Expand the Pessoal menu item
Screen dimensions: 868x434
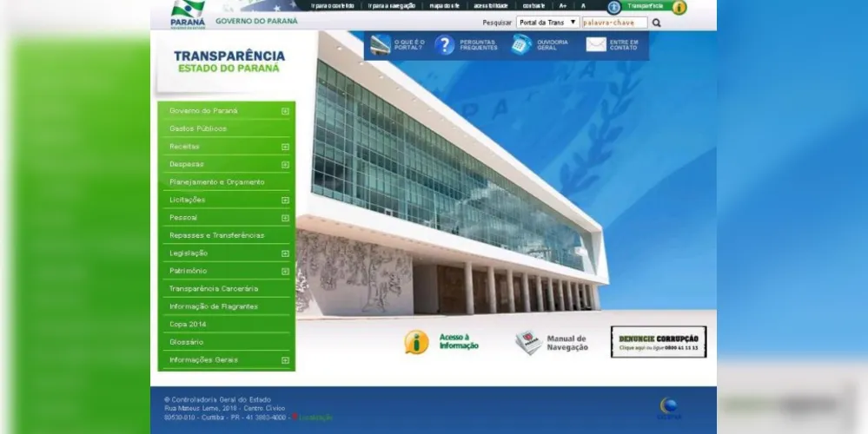point(285,218)
